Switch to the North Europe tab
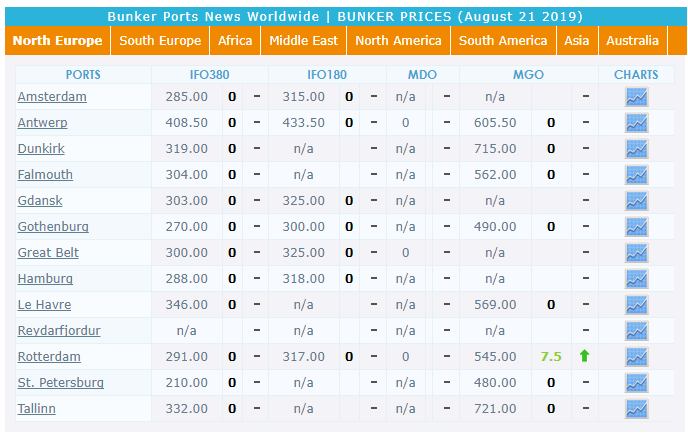The height and width of the screenshot is (441, 688). 57,40
